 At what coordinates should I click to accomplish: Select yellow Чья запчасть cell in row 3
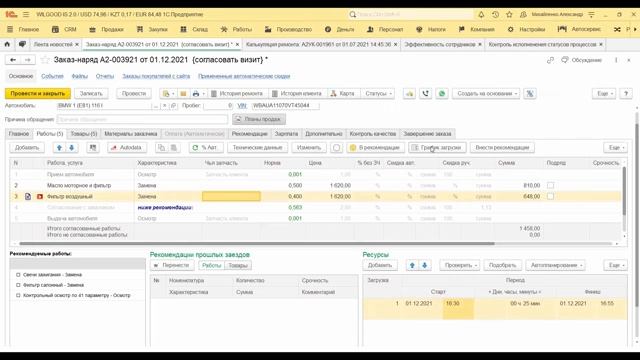pyautogui.click(x=231, y=196)
